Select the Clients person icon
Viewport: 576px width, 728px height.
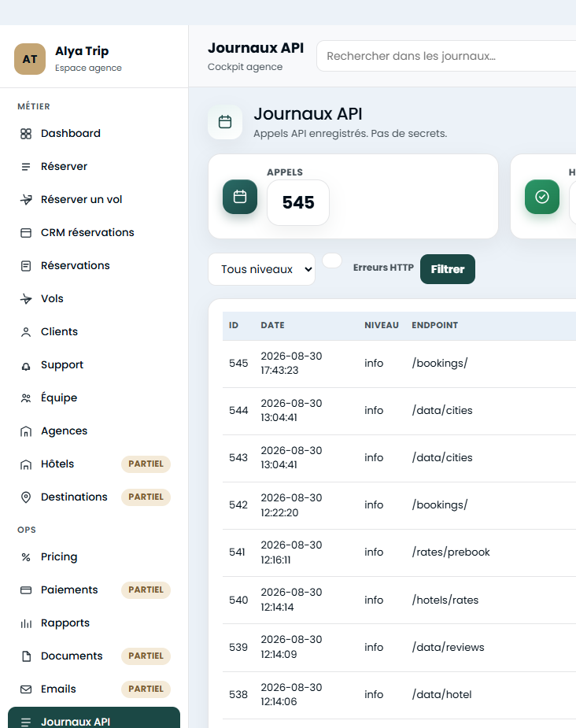pos(26,332)
